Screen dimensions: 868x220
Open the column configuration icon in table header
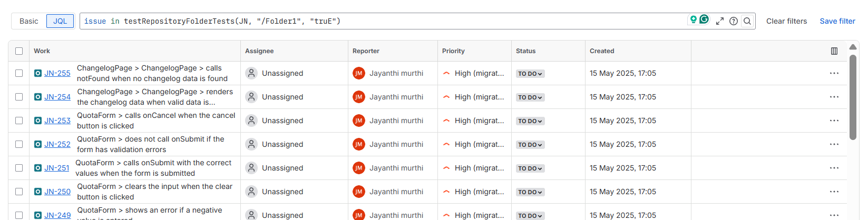coord(834,51)
